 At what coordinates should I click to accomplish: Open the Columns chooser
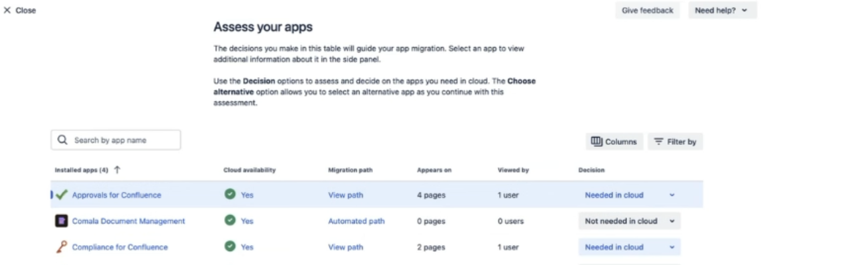[614, 141]
